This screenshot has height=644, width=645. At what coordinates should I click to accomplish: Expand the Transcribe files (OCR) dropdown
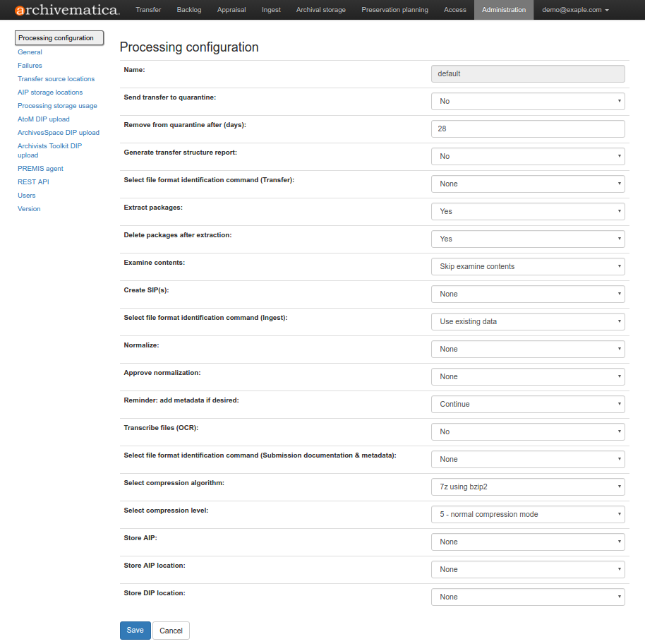[x=528, y=431]
